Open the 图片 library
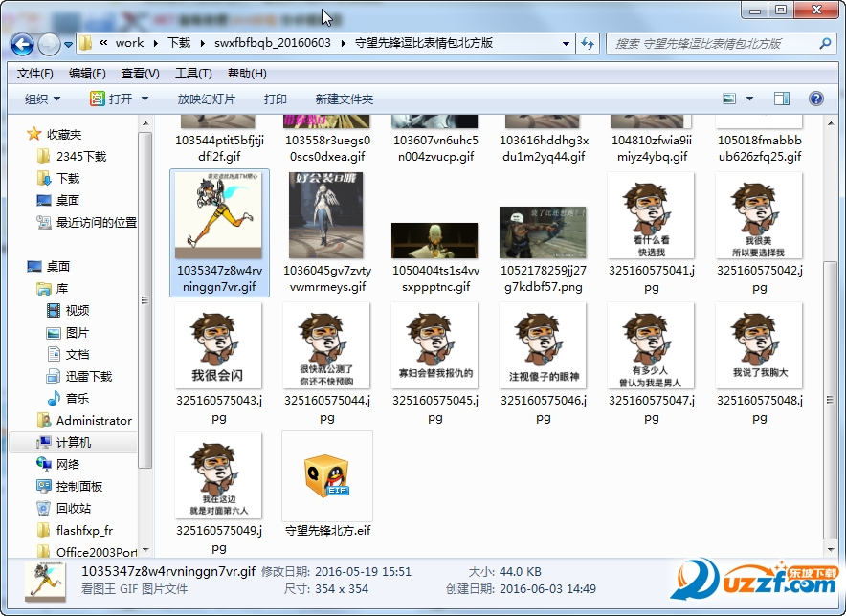Viewport: 846px width, 616px height. pyautogui.click(x=68, y=333)
